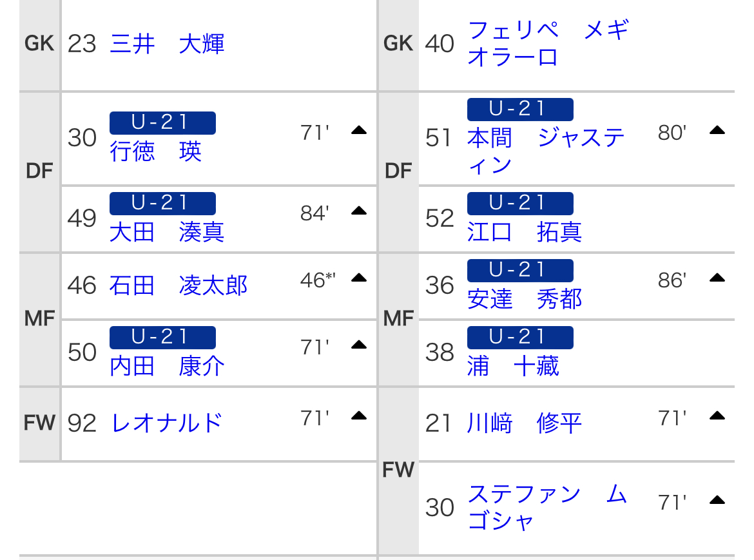754x560 pixels.
Task: Click the substitution arrow beside 安達 秀都 86'
Action: tap(717, 278)
